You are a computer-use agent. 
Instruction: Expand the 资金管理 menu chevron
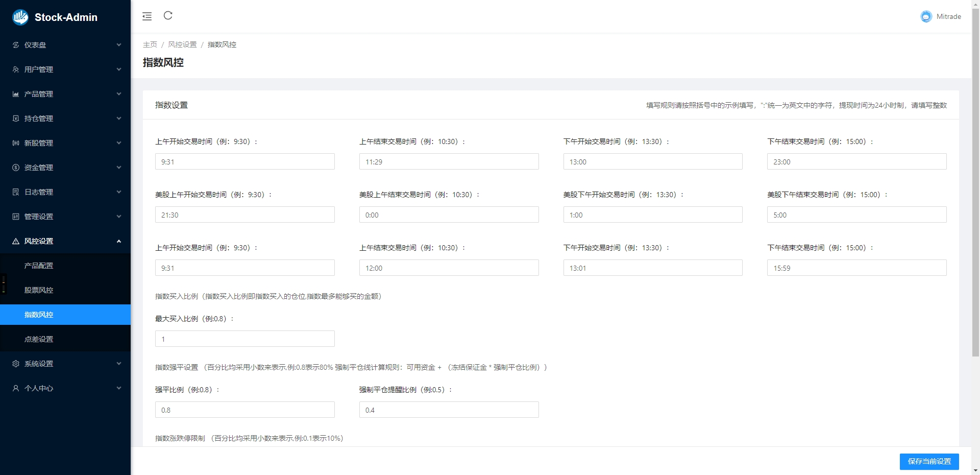pos(119,168)
